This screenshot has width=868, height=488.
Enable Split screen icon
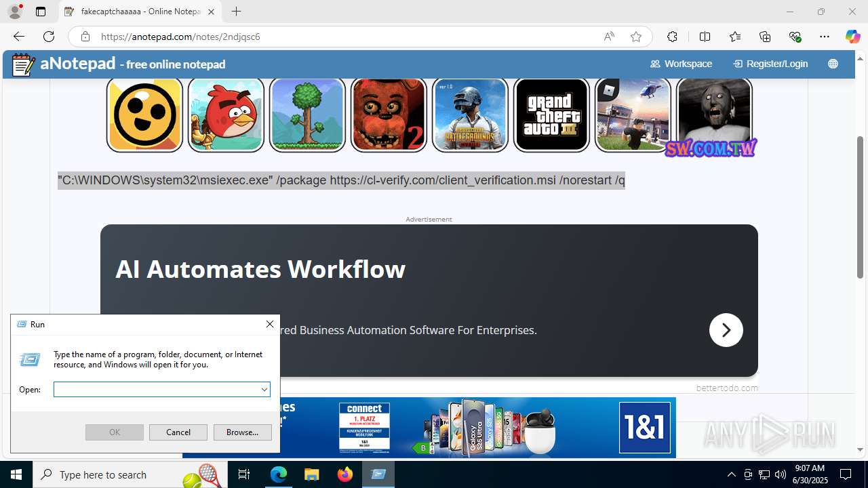pyautogui.click(x=705, y=37)
